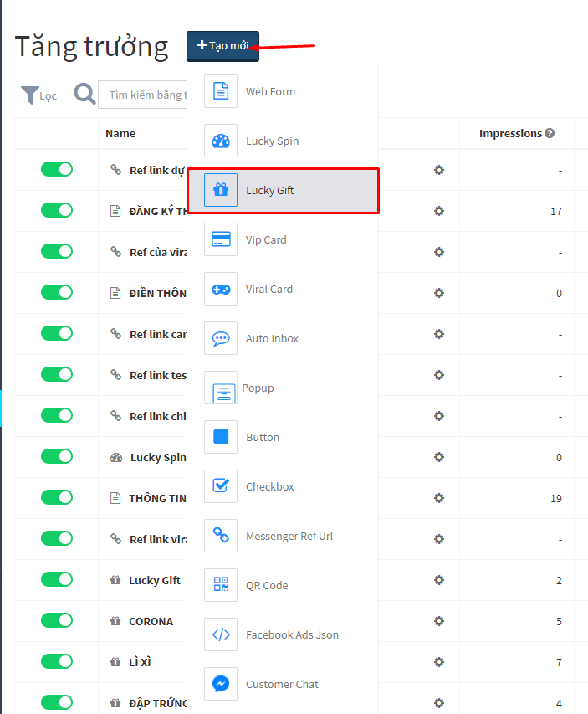588x714 pixels.
Task: Click the Impressions help question icon
Action: 550,133
